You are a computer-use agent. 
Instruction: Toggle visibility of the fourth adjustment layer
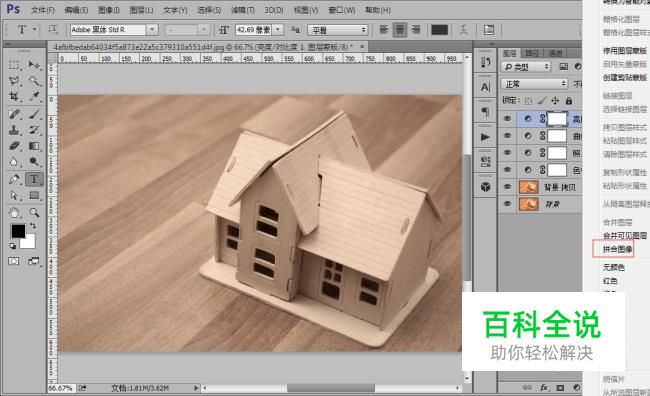coord(507,170)
